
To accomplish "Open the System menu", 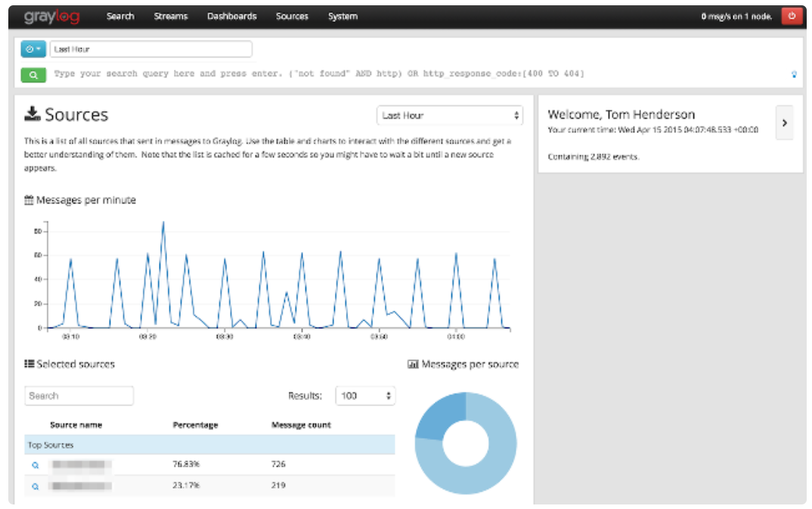I will 342,17.
